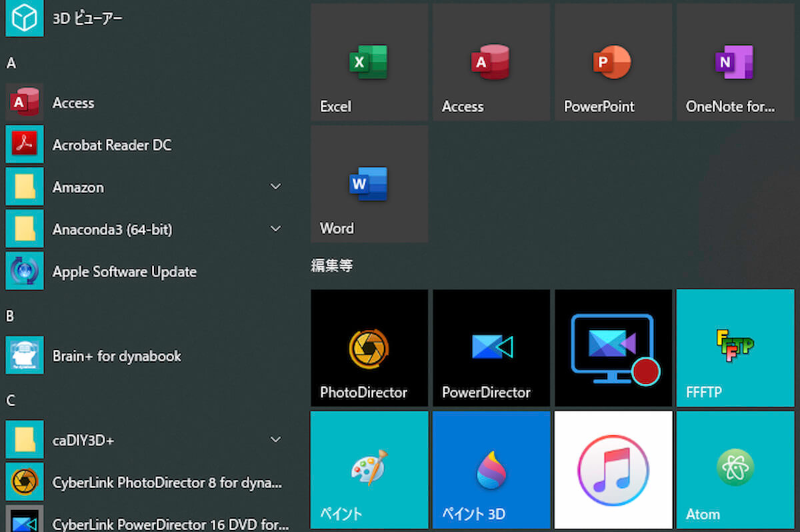Viewport: 800px width, 532px height.
Task: Click the Access label in the app list
Action: 73,103
